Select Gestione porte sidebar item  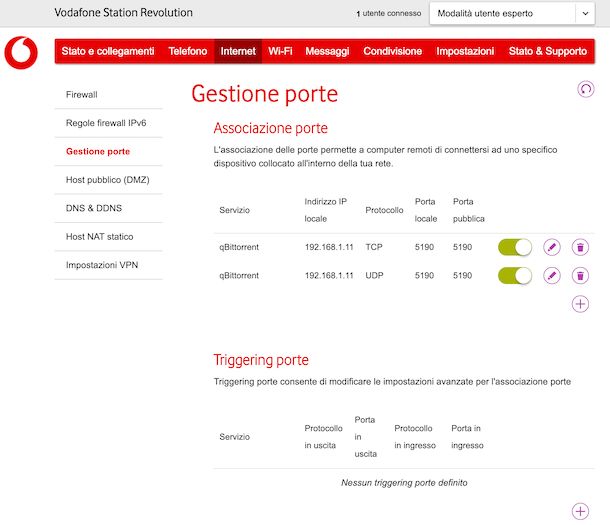pos(109,151)
